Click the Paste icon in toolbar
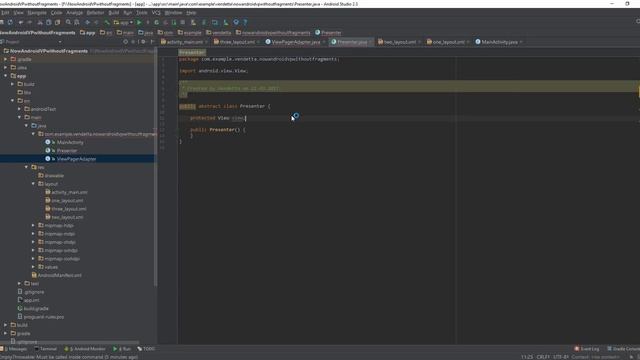Image resolution: width=640 pixels, height=360 pixels. coord(58,22)
